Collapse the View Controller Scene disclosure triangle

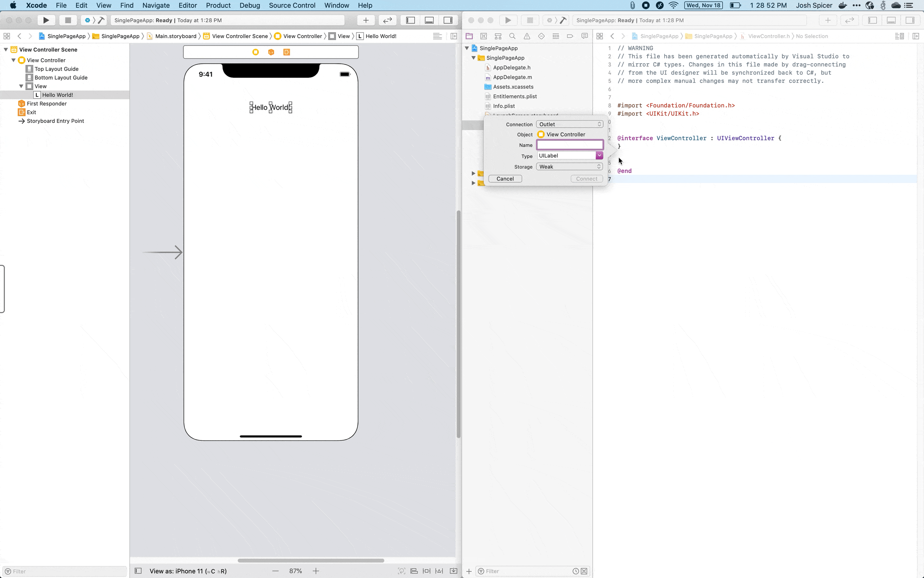pyautogui.click(x=6, y=49)
